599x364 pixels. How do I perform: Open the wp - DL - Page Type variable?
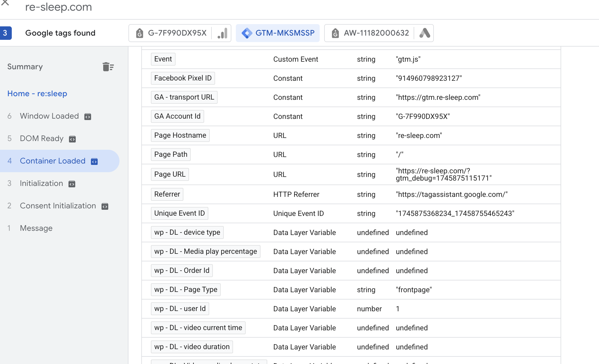(186, 289)
